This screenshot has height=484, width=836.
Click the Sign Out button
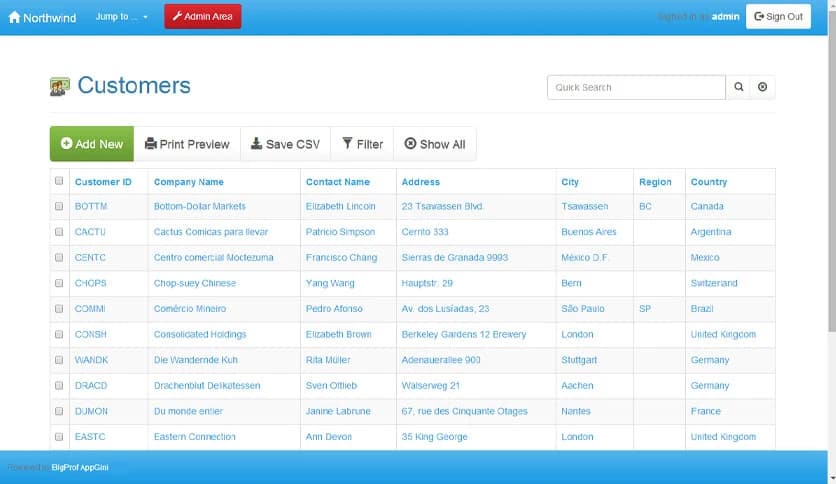(778, 17)
